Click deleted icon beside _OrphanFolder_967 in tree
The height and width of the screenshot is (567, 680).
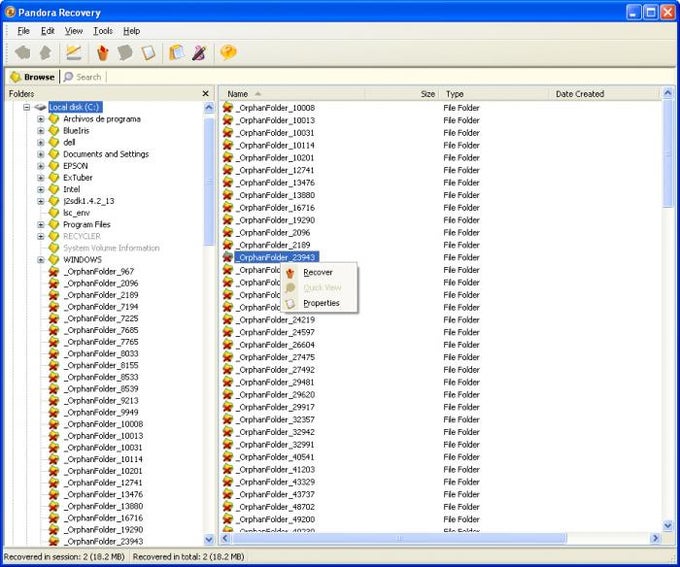(x=54, y=272)
